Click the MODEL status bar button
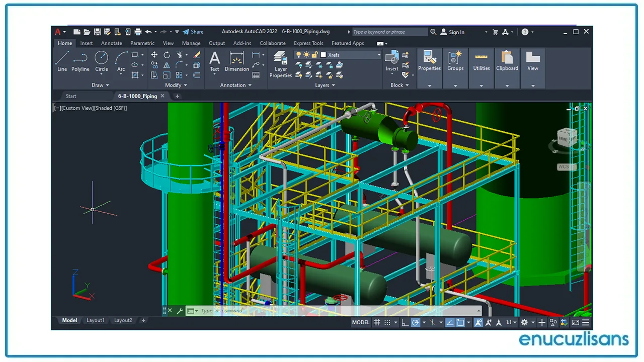Image resolution: width=644 pixels, height=362 pixels. click(x=361, y=322)
